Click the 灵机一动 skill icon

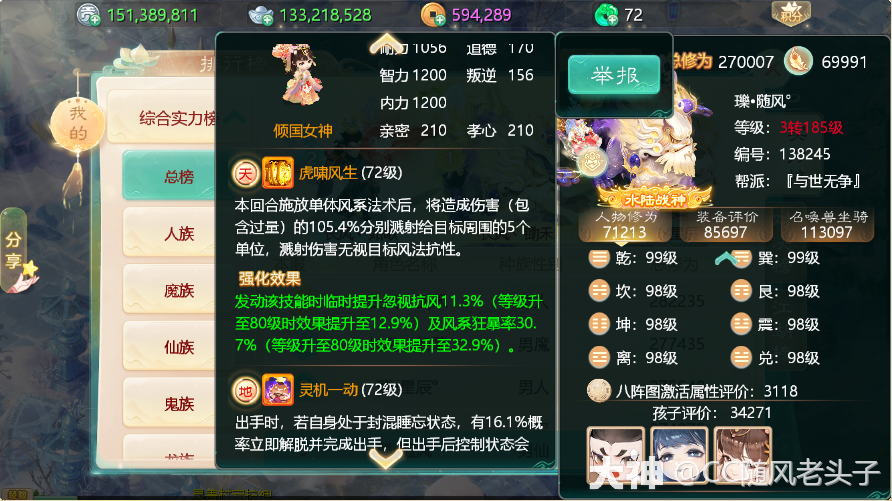pyautogui.click(x=278, y=390)
